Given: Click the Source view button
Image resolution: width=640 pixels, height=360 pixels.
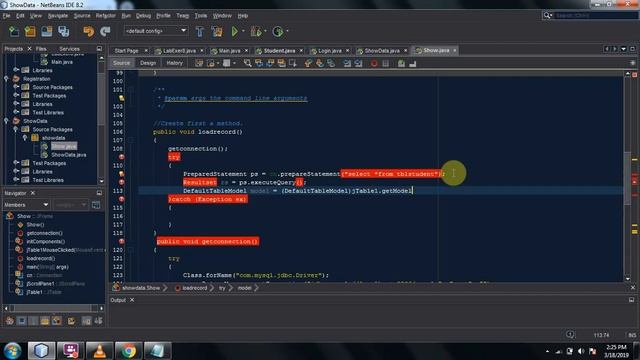Looking at the screenshot, I should 121,63.
